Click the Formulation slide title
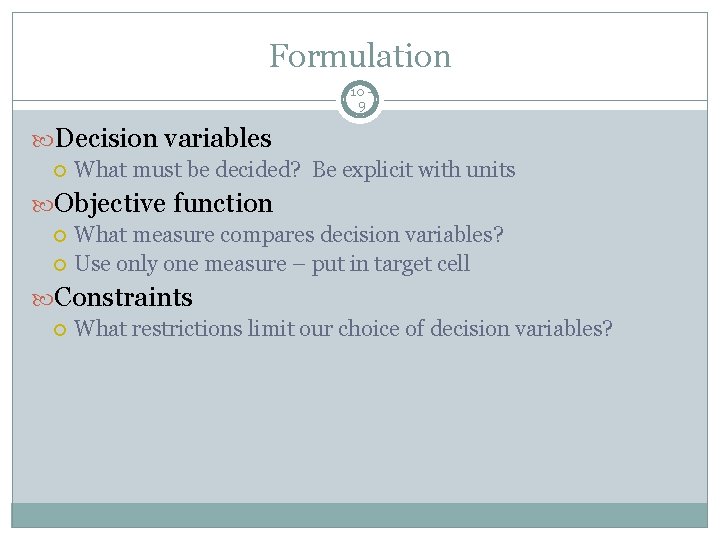Viewport: 720px width, 540px height. [360, 56]
